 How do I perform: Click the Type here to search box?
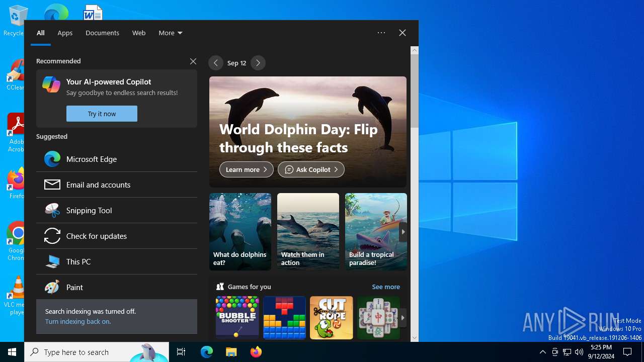(x=97, y=352)
